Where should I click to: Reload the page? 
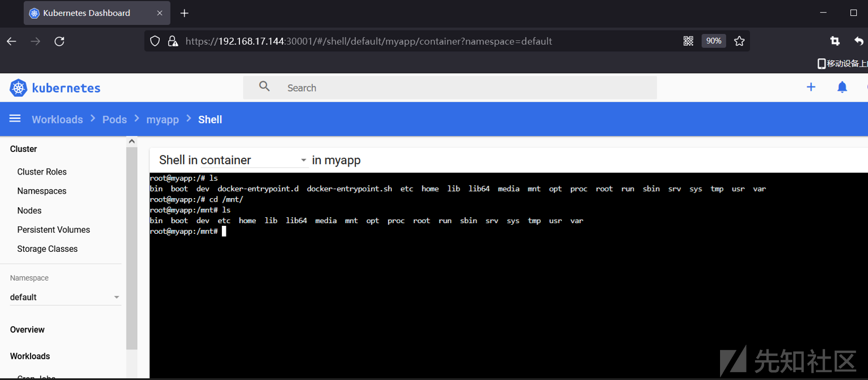[59, 41]
